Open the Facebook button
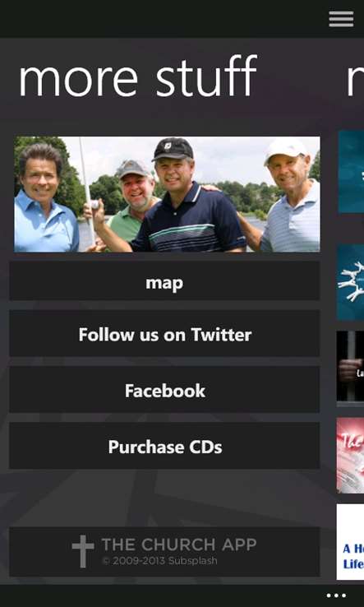The height and width of the screenshot is (607, 364). [164, 389]
